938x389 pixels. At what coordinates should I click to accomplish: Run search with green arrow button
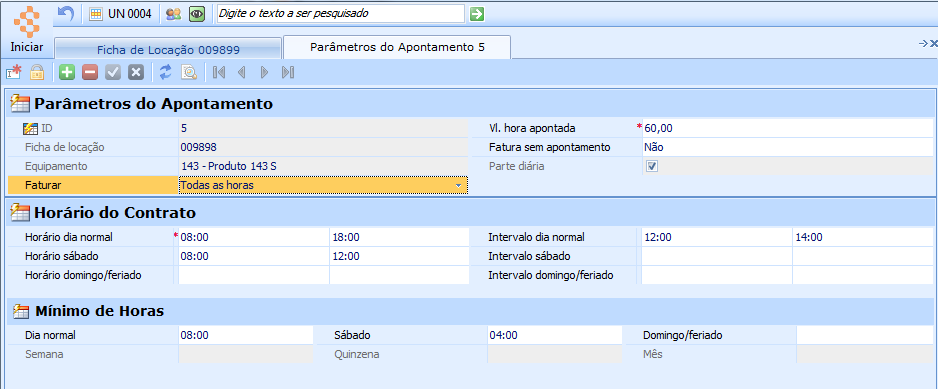point(477,14)
